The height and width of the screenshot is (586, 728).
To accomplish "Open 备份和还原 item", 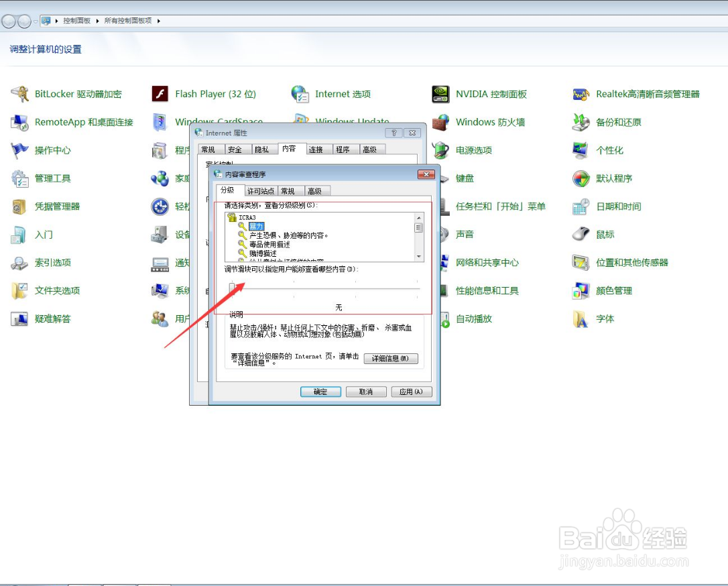I will coord(607,122).
